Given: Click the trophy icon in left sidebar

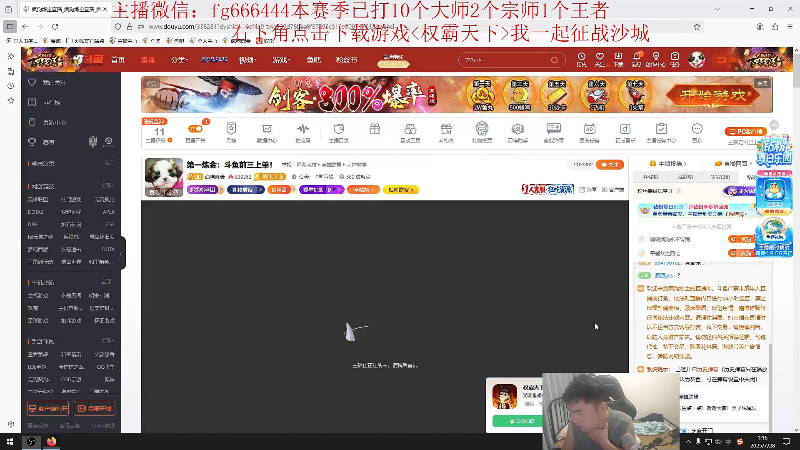Looking at the screenshot, I should [x=32, y=142].
